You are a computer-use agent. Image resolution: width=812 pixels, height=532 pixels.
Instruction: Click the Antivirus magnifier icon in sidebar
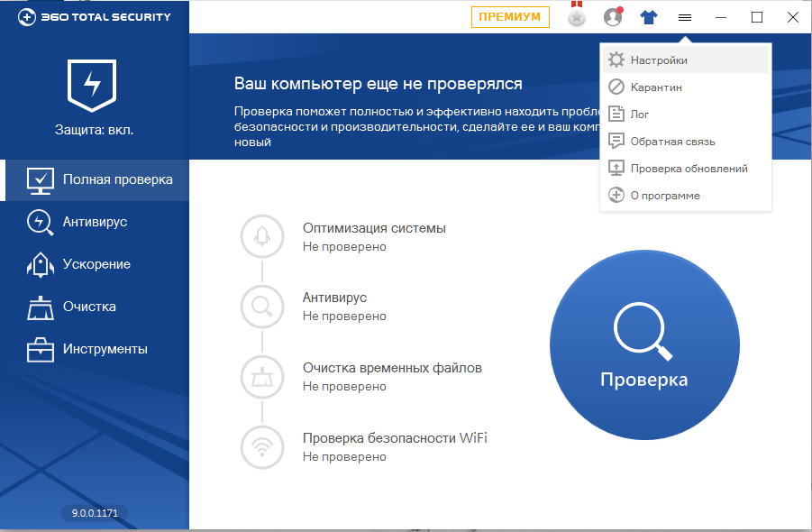40,223
